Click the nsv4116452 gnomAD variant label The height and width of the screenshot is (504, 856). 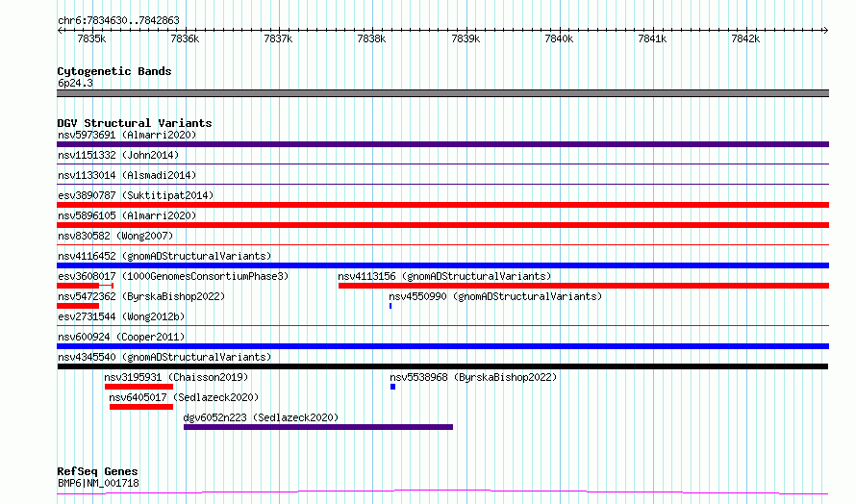164,256
